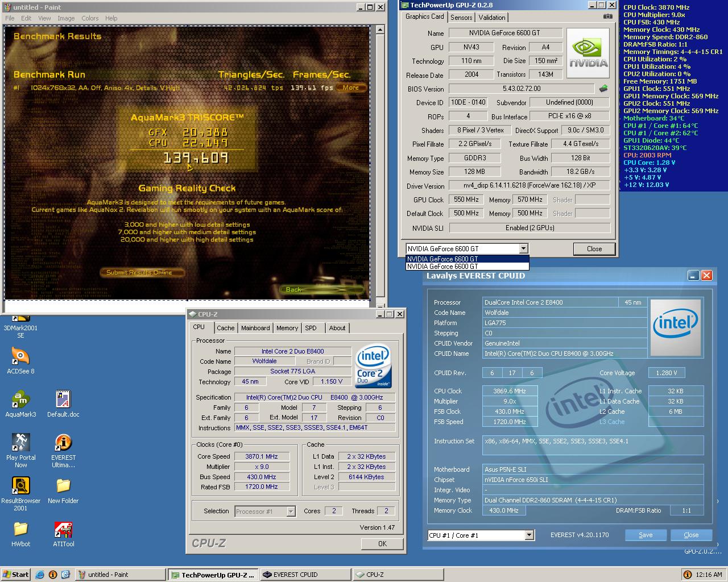Open the Colors menu in Paint

(90, 18)
